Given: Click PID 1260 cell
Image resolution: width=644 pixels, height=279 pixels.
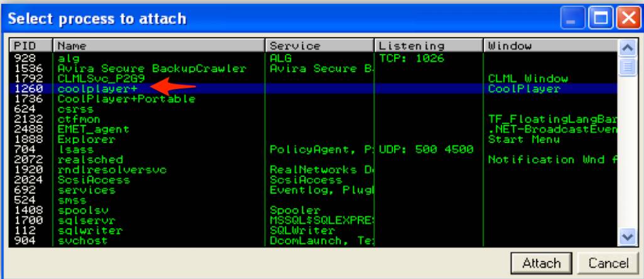Looking at the screenshot, I should click(x=28, y=88).
